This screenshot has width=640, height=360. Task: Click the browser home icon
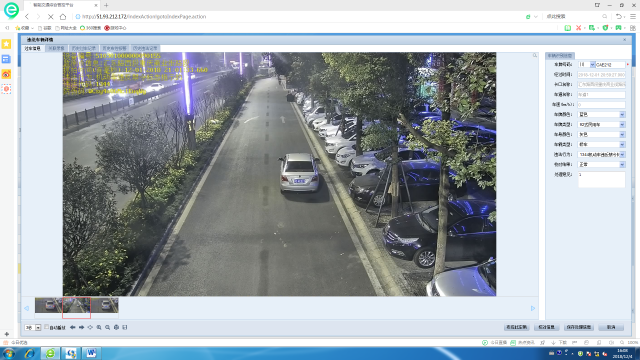63,17
